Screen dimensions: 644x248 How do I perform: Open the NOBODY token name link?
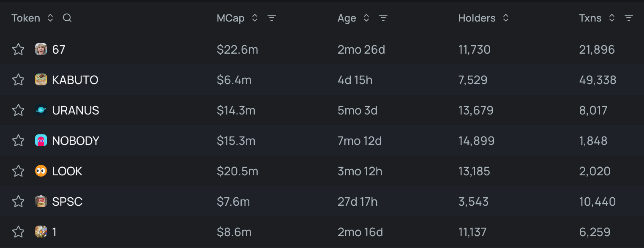tap(75, 141)
